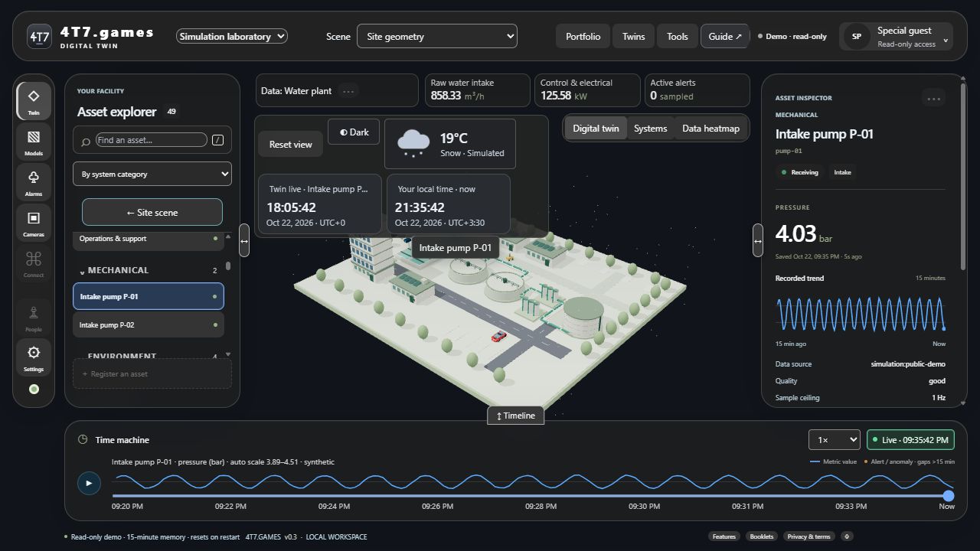Click the Time machine slider Now handle

click(x=949, y=496)
